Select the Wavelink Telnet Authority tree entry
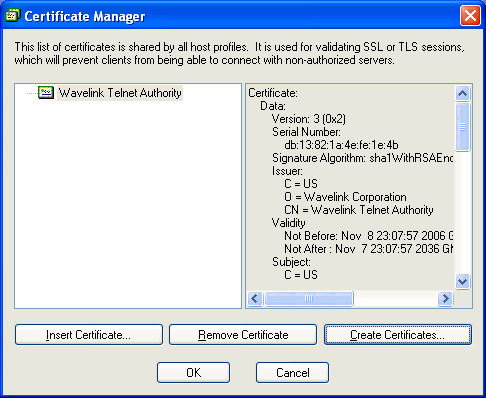This screenshot has width=486, height=398. 120,93
